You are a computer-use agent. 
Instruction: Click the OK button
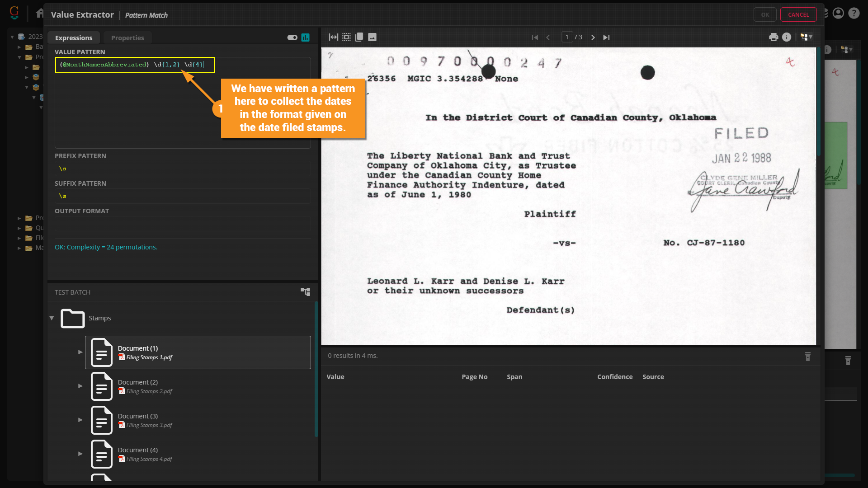pyautogui.click(x=765, y=14)
